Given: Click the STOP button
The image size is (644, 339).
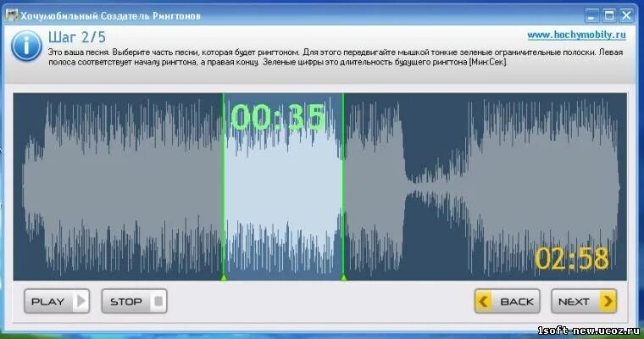Looking at the screenshot, I should [x=134, y=301].
